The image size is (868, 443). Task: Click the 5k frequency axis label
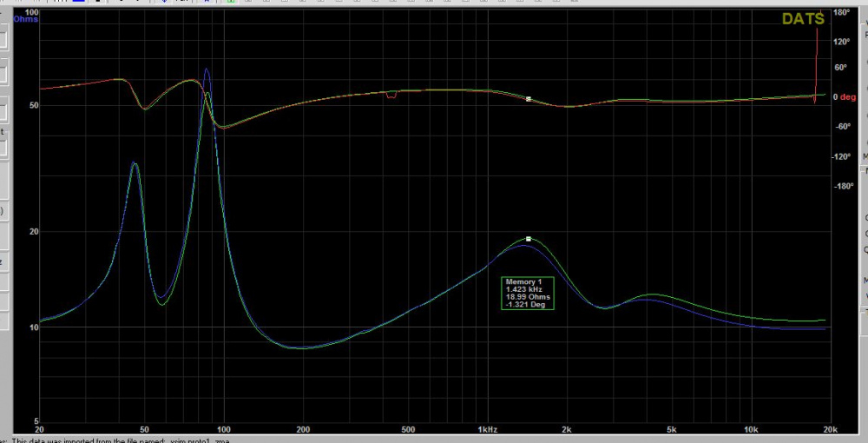[671, 430]
